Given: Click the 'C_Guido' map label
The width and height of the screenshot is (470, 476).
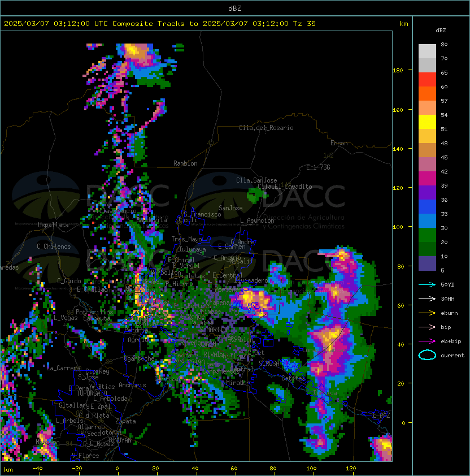Looking at the screenshot, I should click(69, 281).
